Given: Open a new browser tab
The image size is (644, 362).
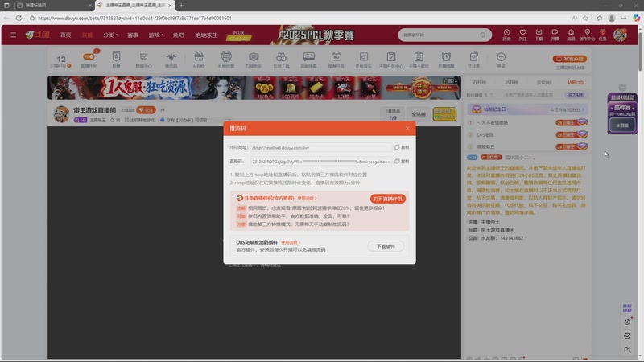Looking at the screenshot, I should [181, 6].
